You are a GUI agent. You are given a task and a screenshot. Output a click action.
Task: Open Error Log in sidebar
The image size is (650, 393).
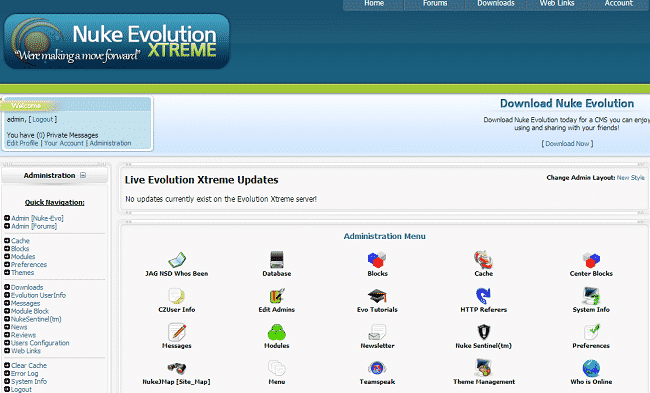pos(24,374)
